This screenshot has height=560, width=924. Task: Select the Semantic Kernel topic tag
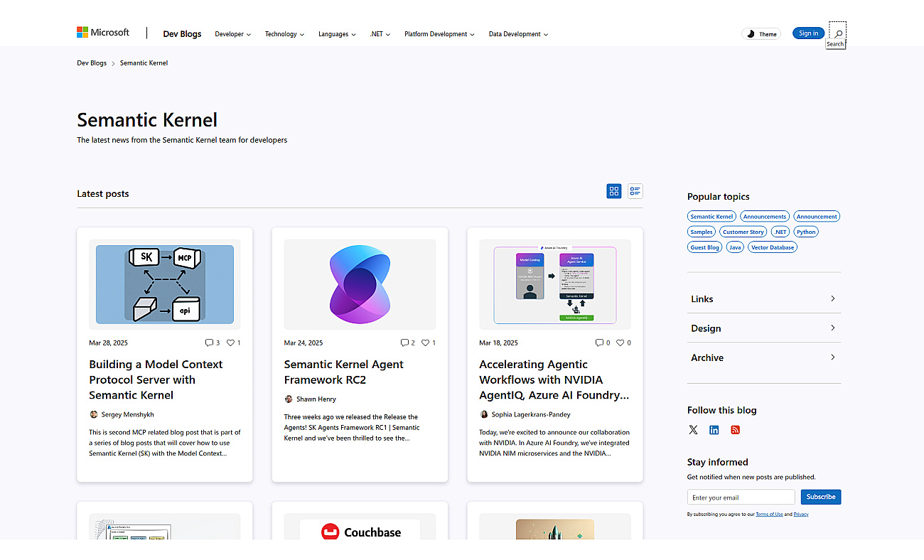click(711, 217)
